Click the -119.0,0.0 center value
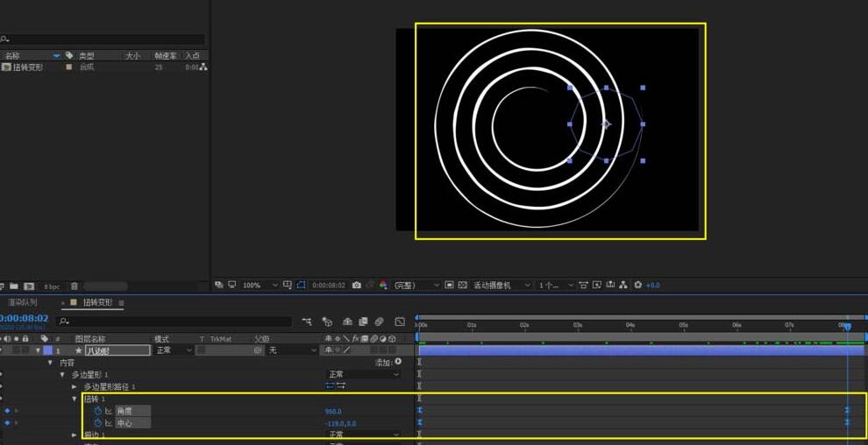The height and width of the screenshot is (445, 868). point(340,423)
